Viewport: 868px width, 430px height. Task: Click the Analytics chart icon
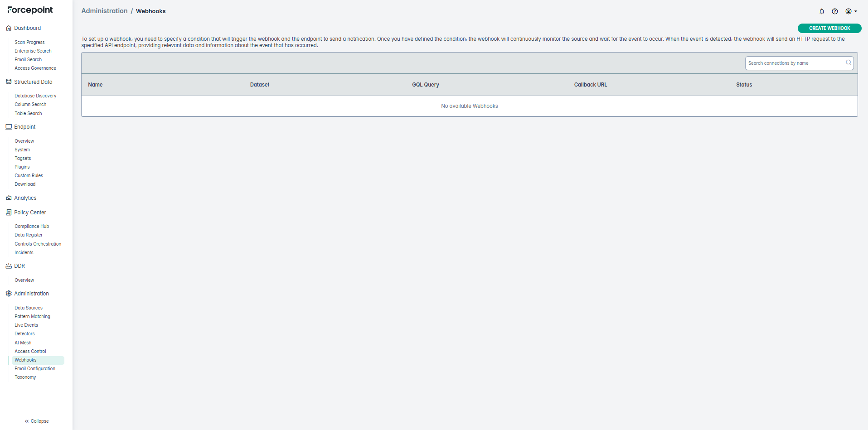(x=9, y=198)
